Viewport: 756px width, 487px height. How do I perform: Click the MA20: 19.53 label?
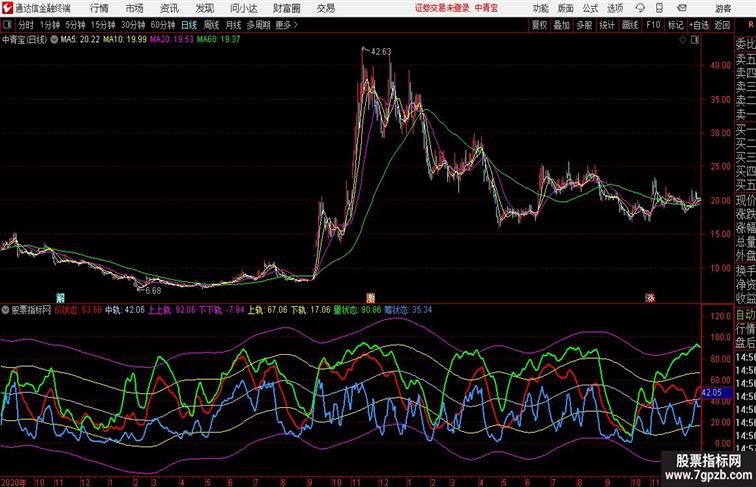[x=172, y=40]
